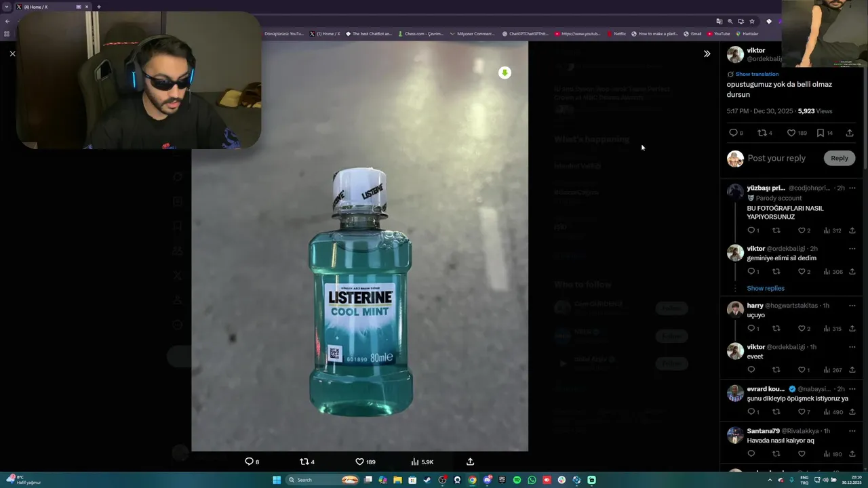Share the 'geminiye elimi sil dedim' reply
The height and width of the screenshot is (488, 868).
pyautogui.click(x=852, y=272)
